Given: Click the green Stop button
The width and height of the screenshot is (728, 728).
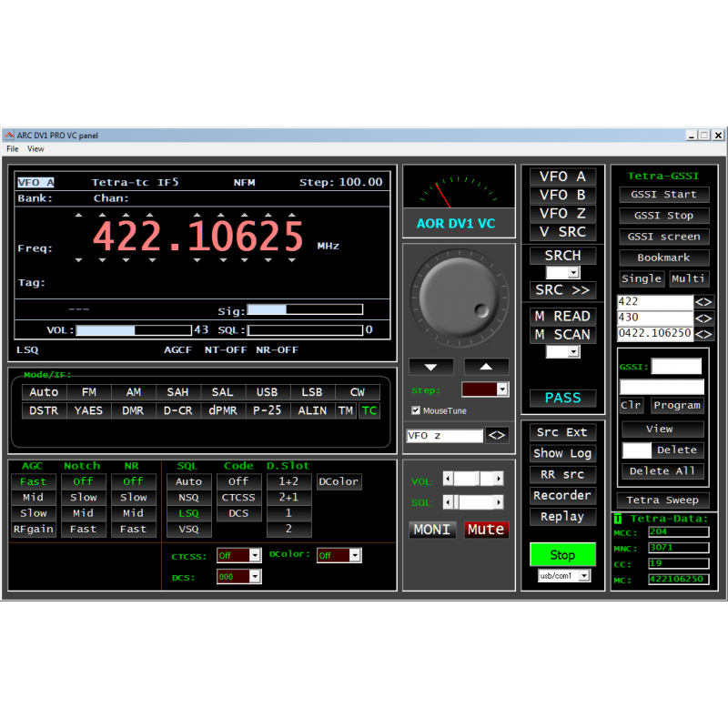Looking at the screenshot, I should (x=562, y=555).
